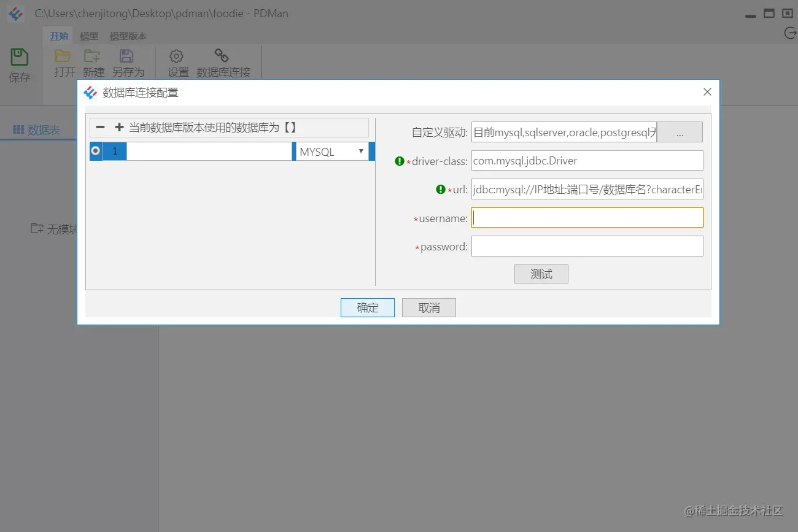Open a project with 打开 icon
This screenshot has height=532, width=798.
(x=63, y=56)
